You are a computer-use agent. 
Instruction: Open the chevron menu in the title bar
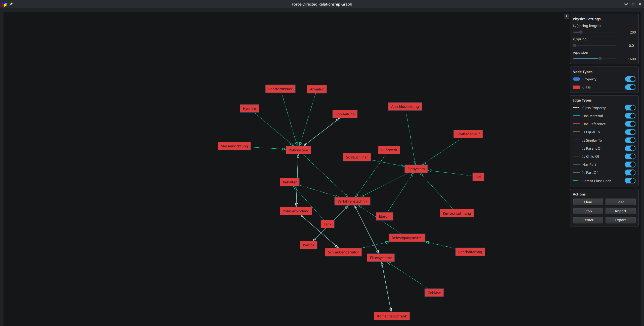626,4
